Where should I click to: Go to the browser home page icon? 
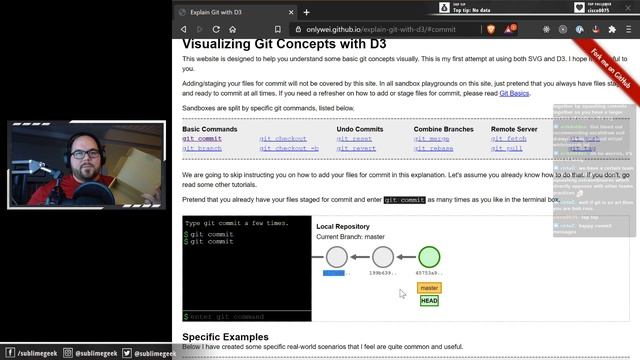click(x=232, y=29)
